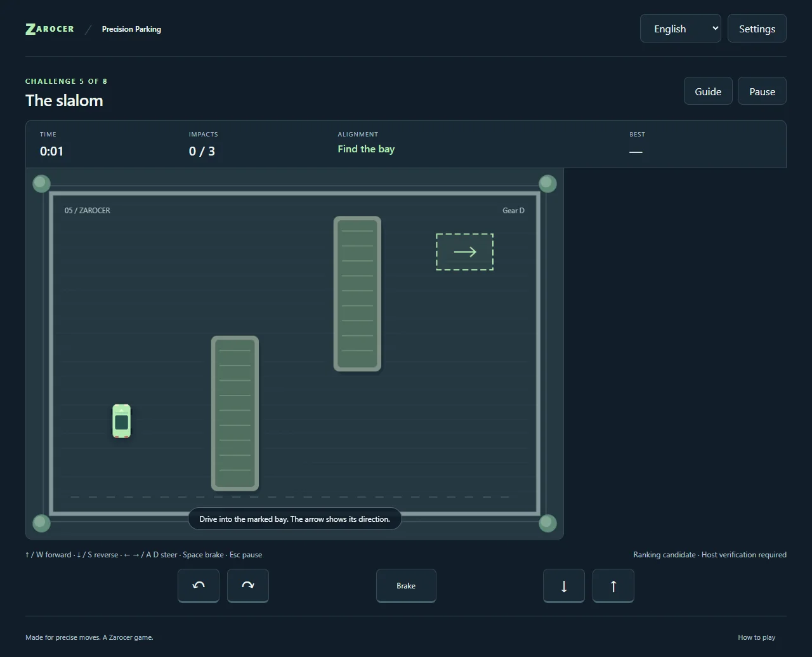Open the How to play link

tap(756, 637)
